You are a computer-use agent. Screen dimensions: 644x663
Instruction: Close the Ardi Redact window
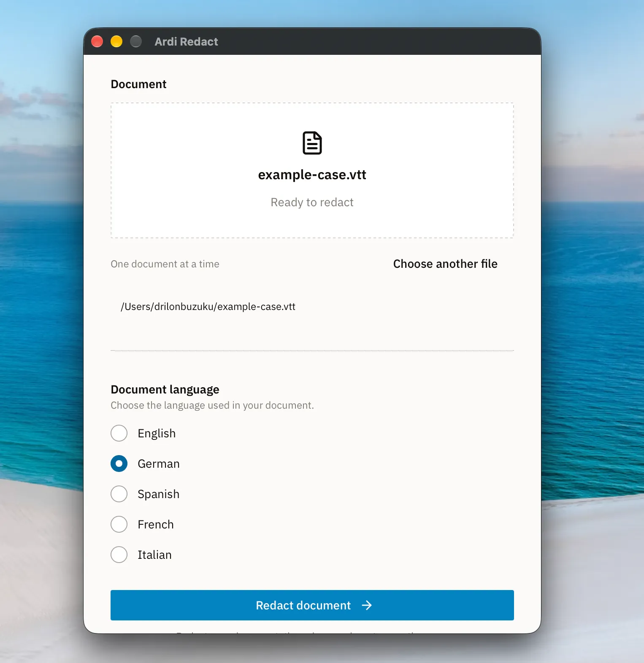pos(97,41)
